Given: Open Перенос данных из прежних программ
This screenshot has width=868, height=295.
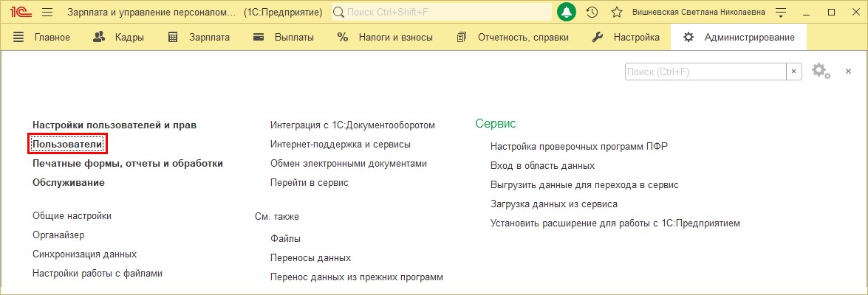Looking at the screenshot, I should [357, 277].
